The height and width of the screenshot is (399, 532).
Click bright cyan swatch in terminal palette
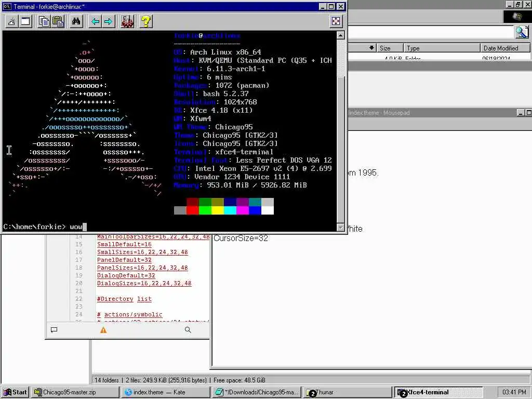pyautogui.click(x=230, y=210)
